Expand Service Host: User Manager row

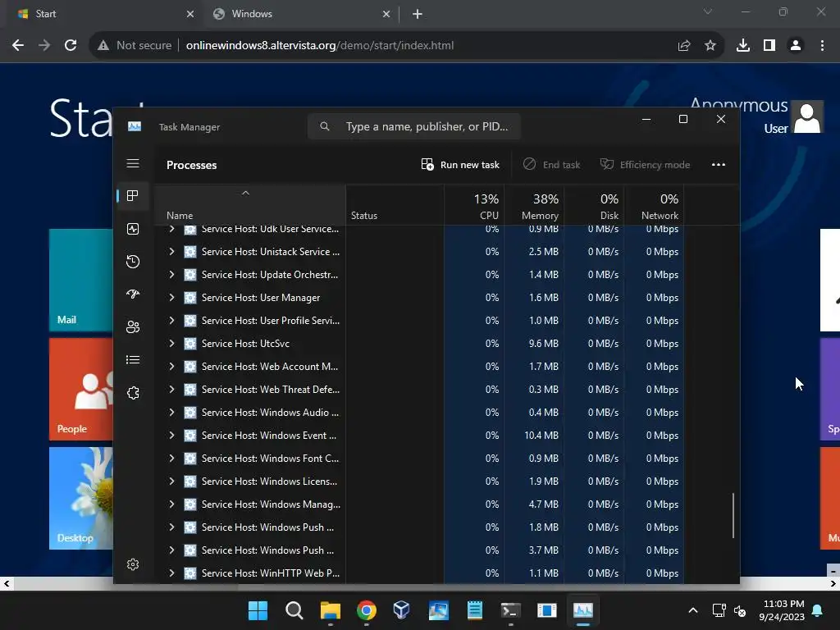171,297
